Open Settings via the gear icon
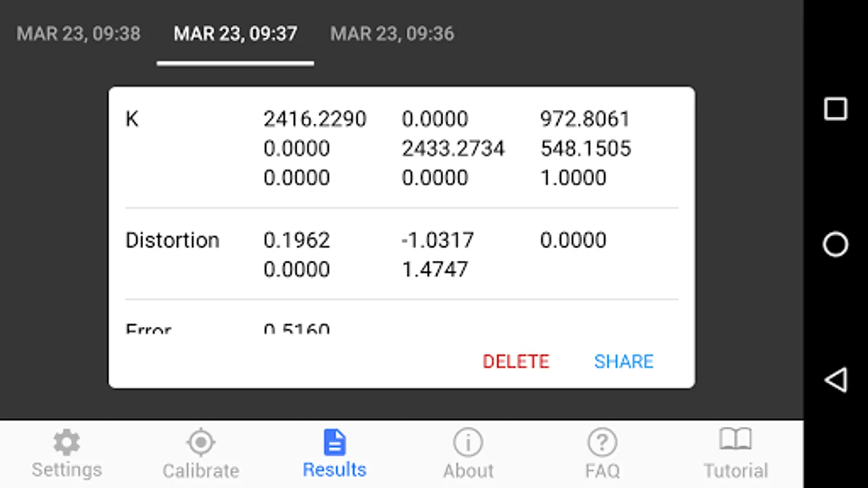The image size is (868, 488). click(x=67, y=442)
